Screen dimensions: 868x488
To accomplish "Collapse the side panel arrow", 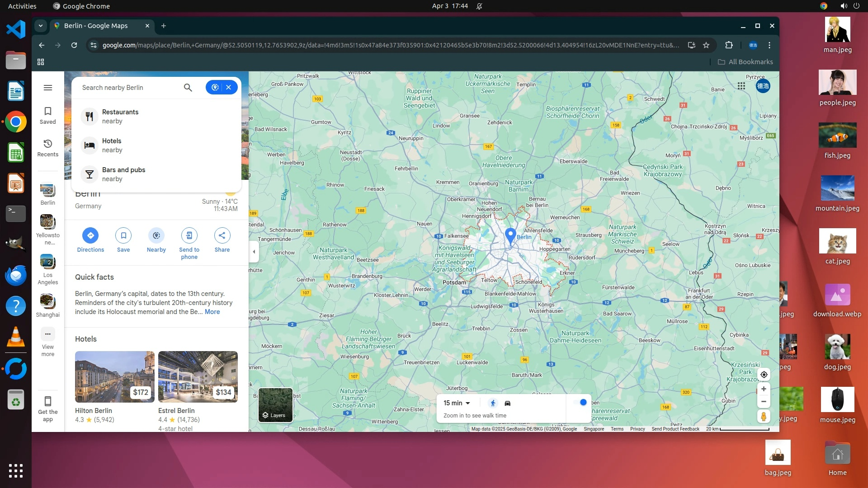I will [254, 252].
